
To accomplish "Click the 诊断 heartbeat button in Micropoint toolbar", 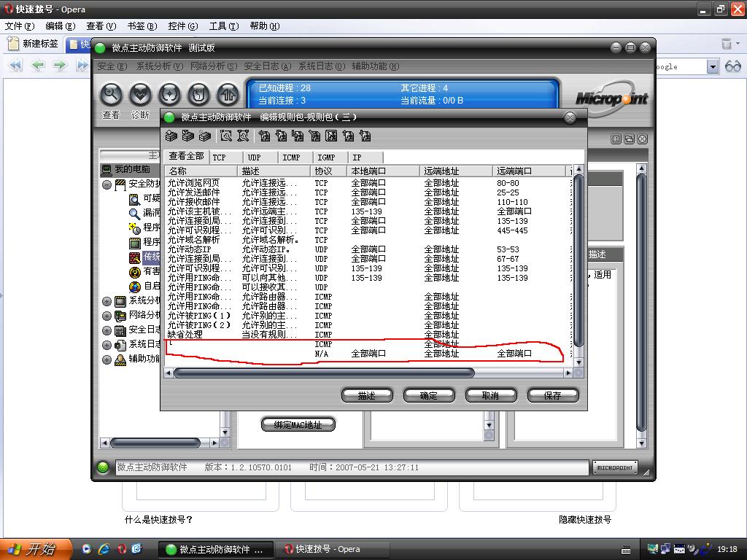I will point(140,94).
